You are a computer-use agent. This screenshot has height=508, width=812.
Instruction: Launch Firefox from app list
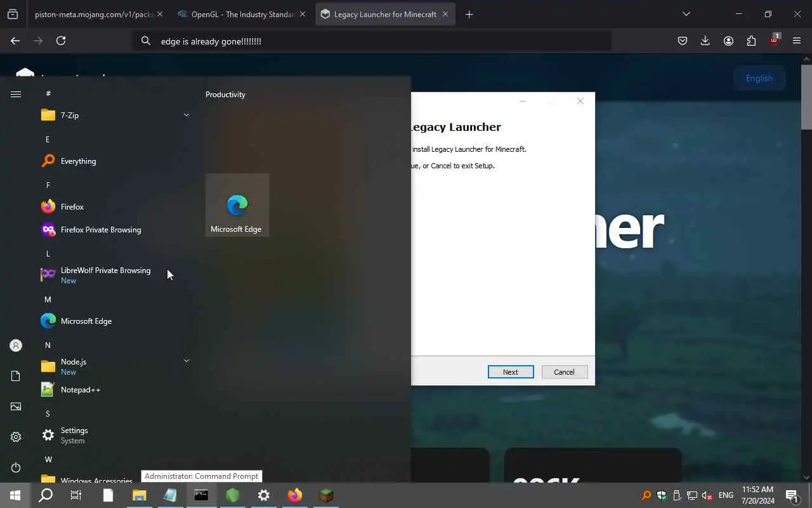pyautogui.click(x=115, y=207)
